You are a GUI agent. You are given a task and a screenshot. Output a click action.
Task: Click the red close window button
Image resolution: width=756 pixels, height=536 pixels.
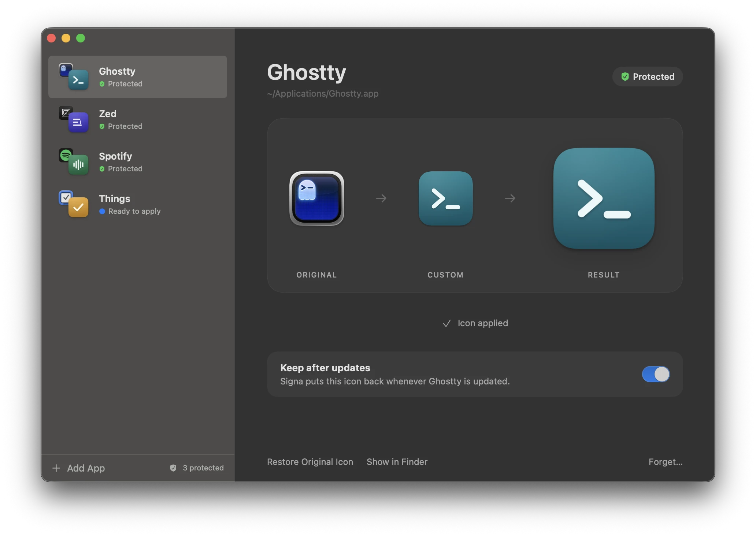(51, 38)
